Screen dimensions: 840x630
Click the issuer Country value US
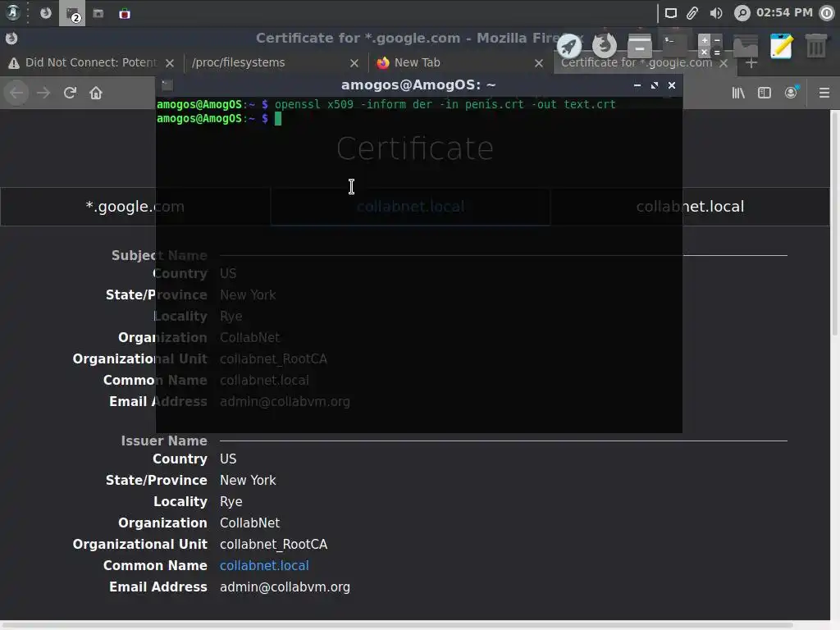pyautogui.click(x=228, y=459)
